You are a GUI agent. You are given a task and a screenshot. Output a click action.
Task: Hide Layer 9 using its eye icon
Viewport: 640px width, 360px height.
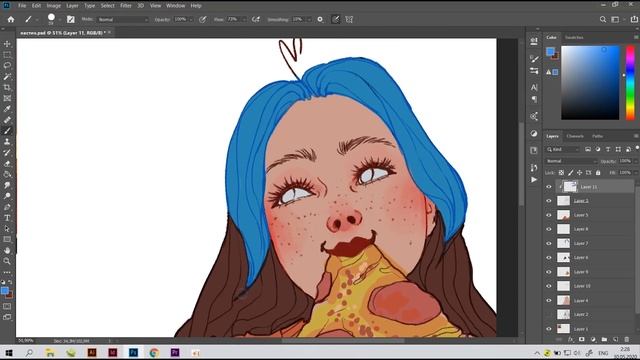tap(549, 272)
